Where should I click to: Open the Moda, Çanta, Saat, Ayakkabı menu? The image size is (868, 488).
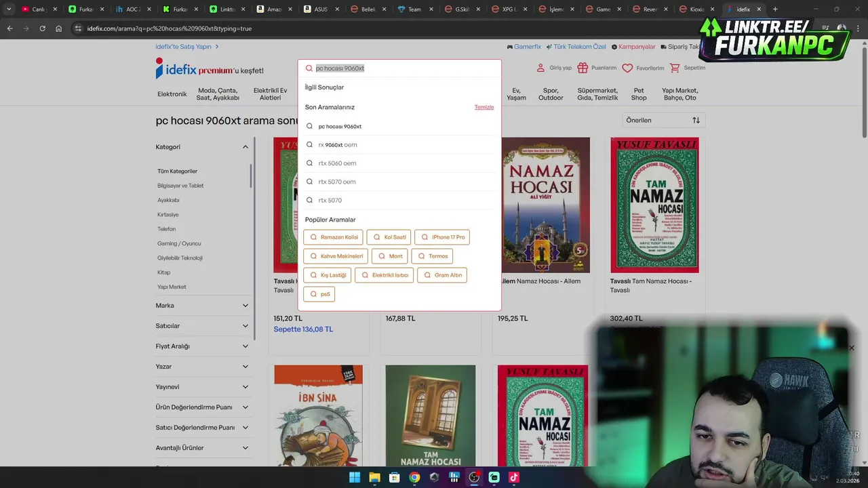[218, 94]
